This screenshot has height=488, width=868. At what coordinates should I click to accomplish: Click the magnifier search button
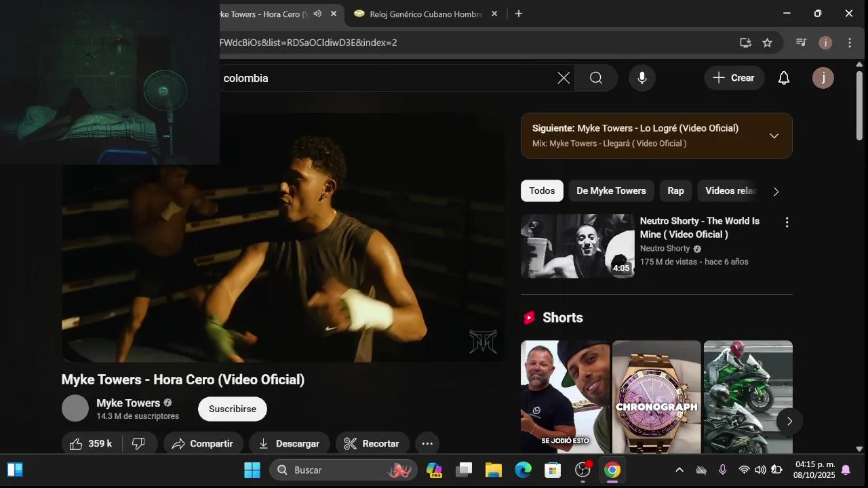pyautogui.click(x=596, y=78)
